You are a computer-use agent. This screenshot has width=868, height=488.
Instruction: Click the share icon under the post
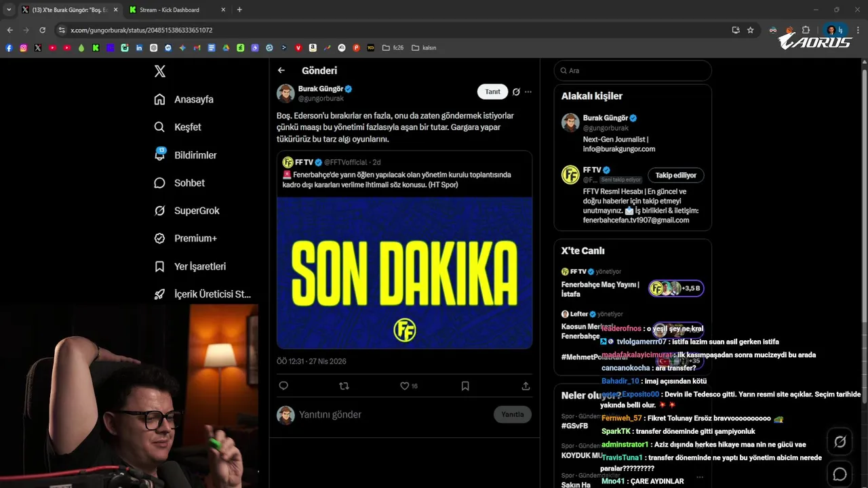(x=526, y=386)
